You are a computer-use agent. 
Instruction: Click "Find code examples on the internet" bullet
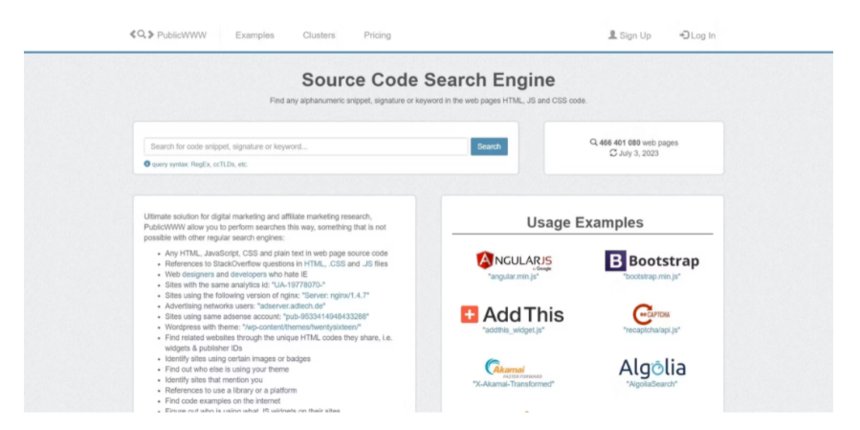click(x=223, y=401)
